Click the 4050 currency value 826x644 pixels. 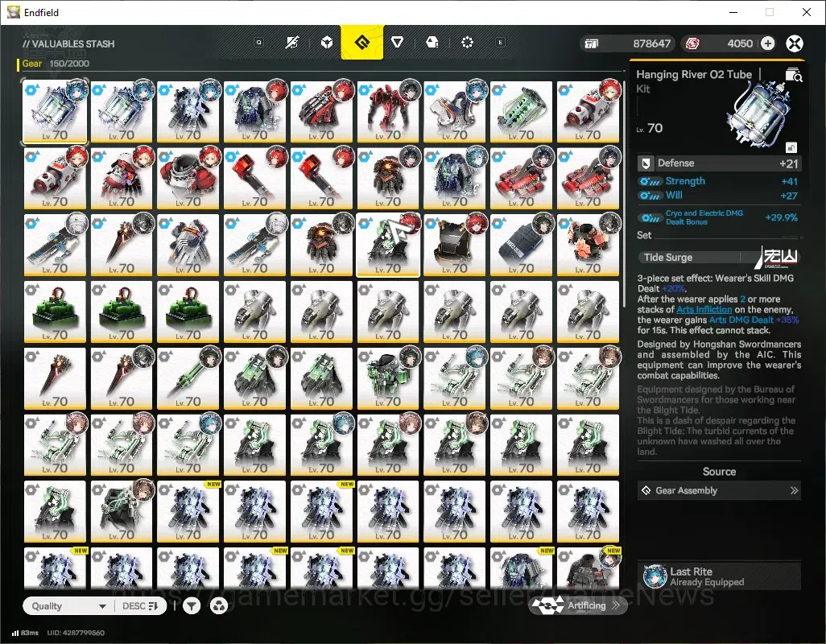pyautogui.click(x=740, y=43)
